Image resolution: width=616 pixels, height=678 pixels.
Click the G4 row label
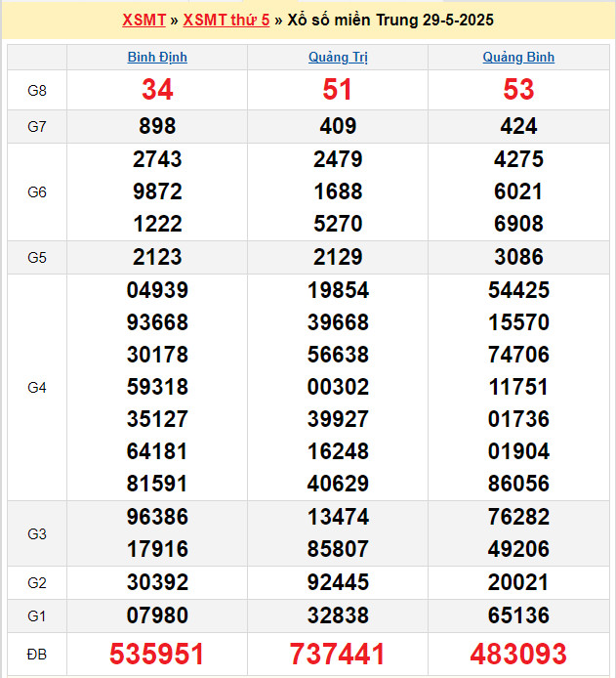coord(37,388)
